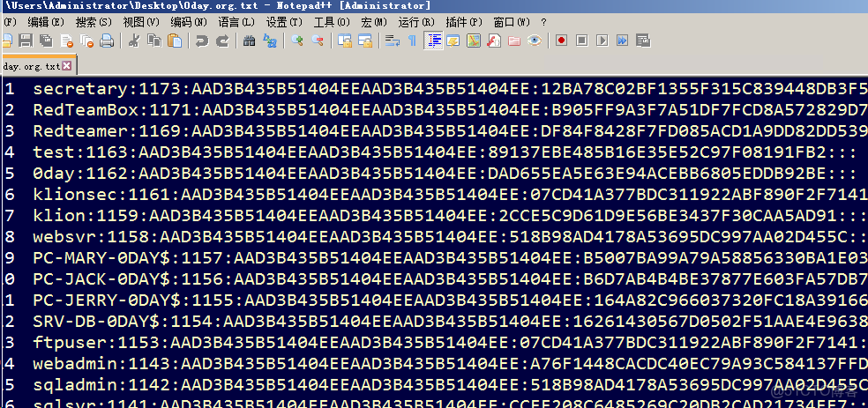This screenshot has height=408, width=868.
Task: Click the RedTeamBox:1171 line
Action: click(x=451, y=110)
